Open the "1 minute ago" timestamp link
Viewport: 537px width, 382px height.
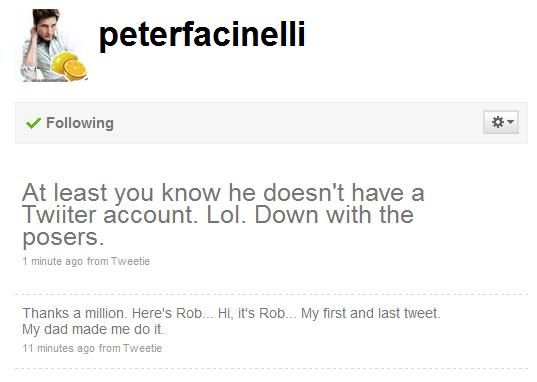[x=53, y=261]
